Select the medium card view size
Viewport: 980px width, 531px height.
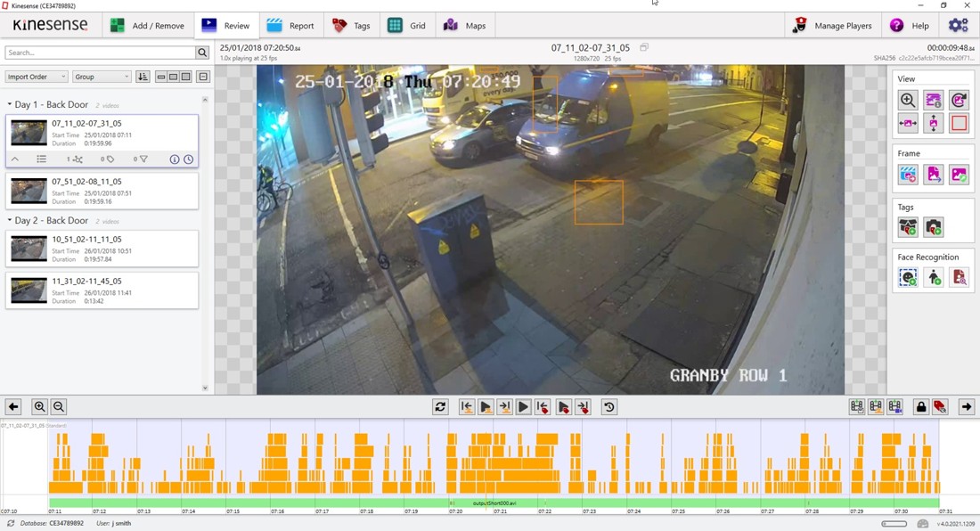pyautogui.click(x=173, y=77)
